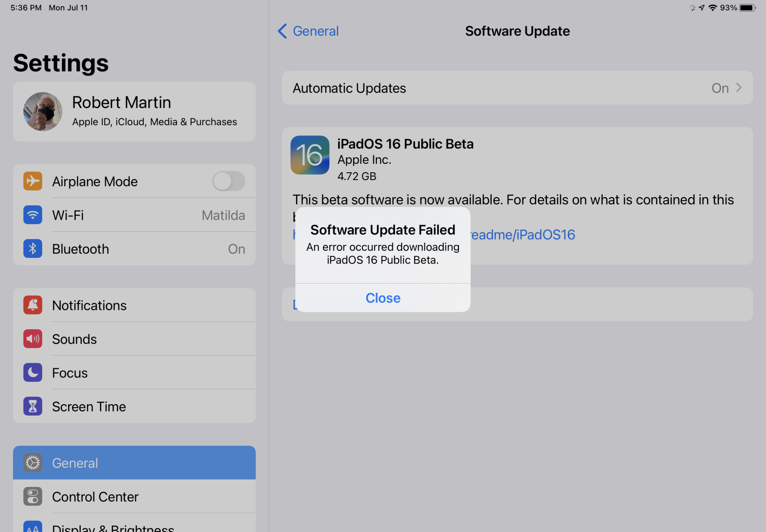This screenshot has width=766, height=532.
Task: Open Automatic Updates chevron
Action: [x=738, y=88]
